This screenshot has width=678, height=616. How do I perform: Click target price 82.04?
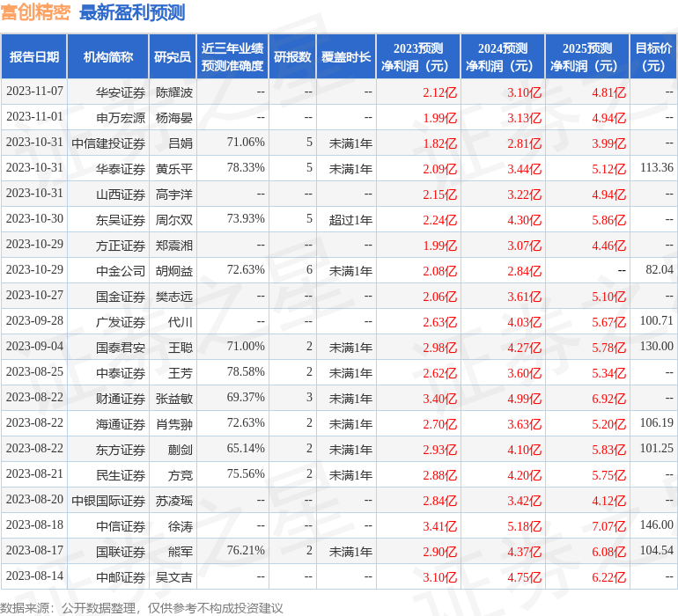tap(660, 270)
